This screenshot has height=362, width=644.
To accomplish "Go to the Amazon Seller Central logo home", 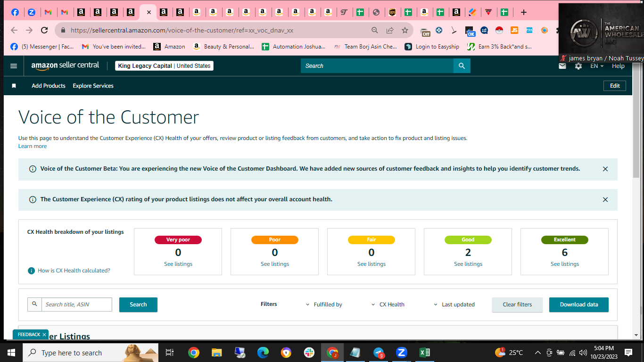I will point(65,66).
